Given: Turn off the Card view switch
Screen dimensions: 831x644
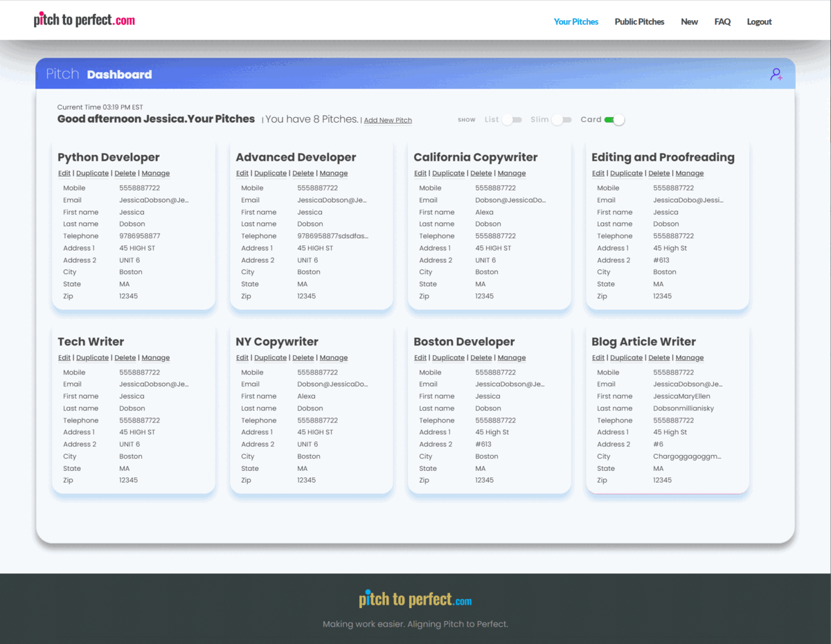Looking at the screenshot, I should pyautogui.click(x=614, y=120).
